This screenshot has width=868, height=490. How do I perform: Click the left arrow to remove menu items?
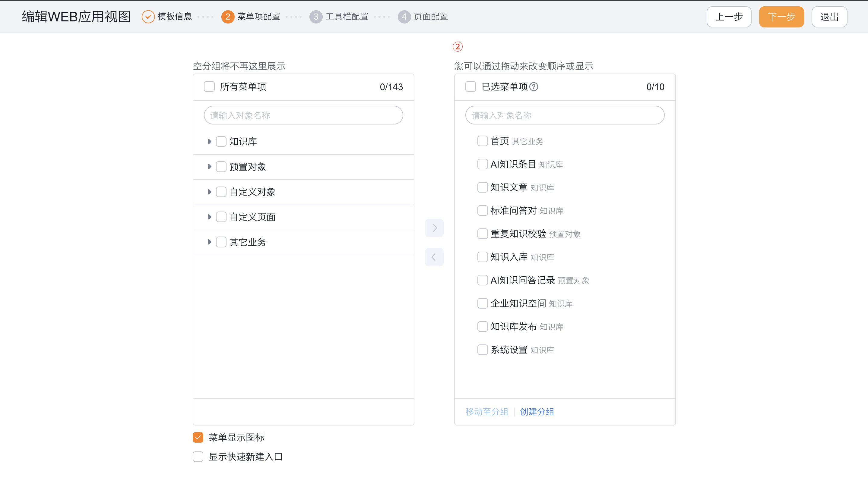pyautogui.click(x=434, y=257)
